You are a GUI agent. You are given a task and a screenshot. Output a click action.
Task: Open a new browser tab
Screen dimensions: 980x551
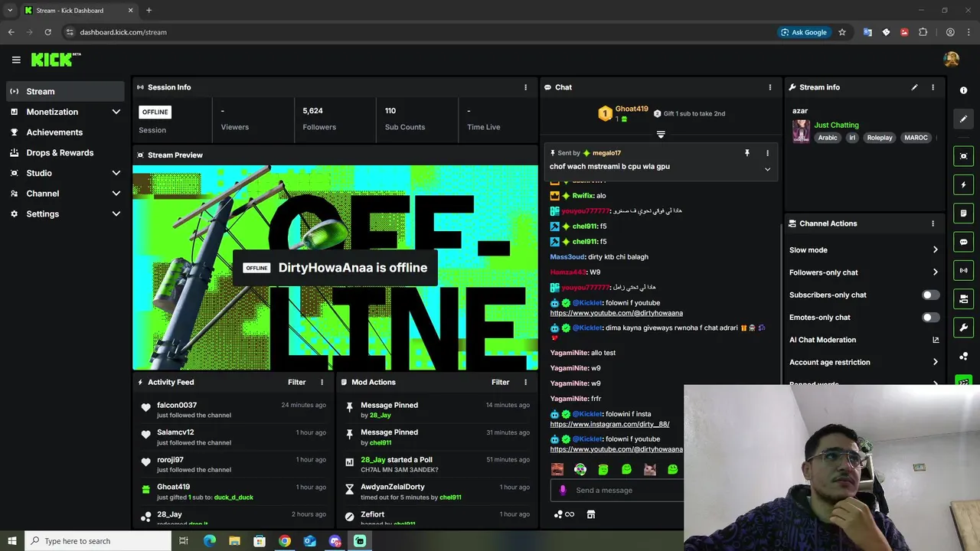point(149,11)
